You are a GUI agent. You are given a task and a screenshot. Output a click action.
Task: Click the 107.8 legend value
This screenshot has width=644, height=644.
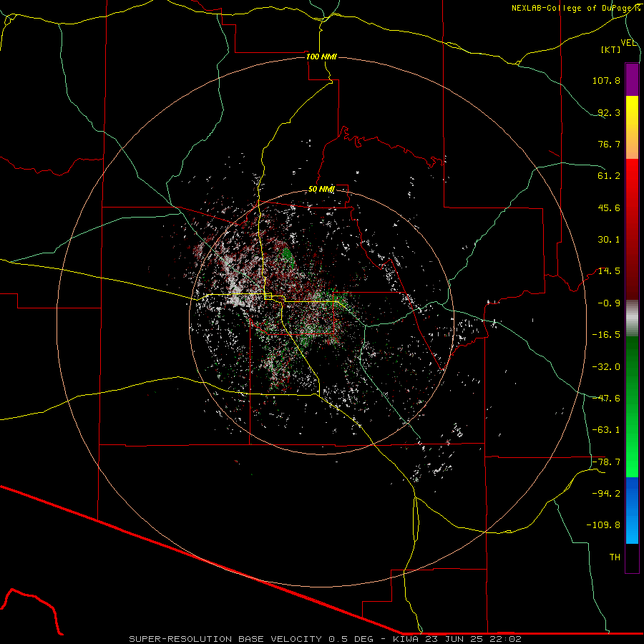pos(606,80)
